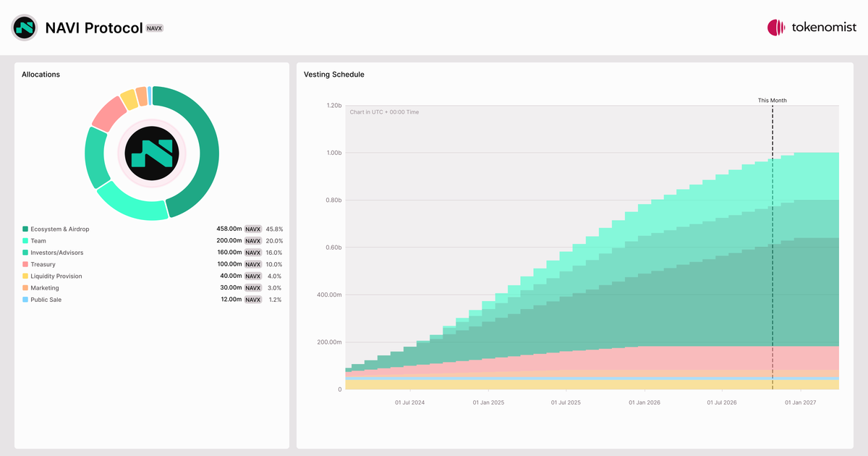
Task: Click the 'Team' legend label
Action: [x=38, y=241]
